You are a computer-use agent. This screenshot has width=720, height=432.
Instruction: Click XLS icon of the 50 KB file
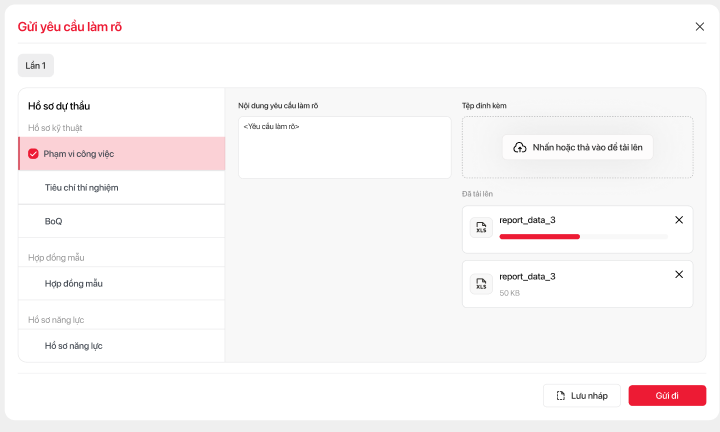(481, 284)
